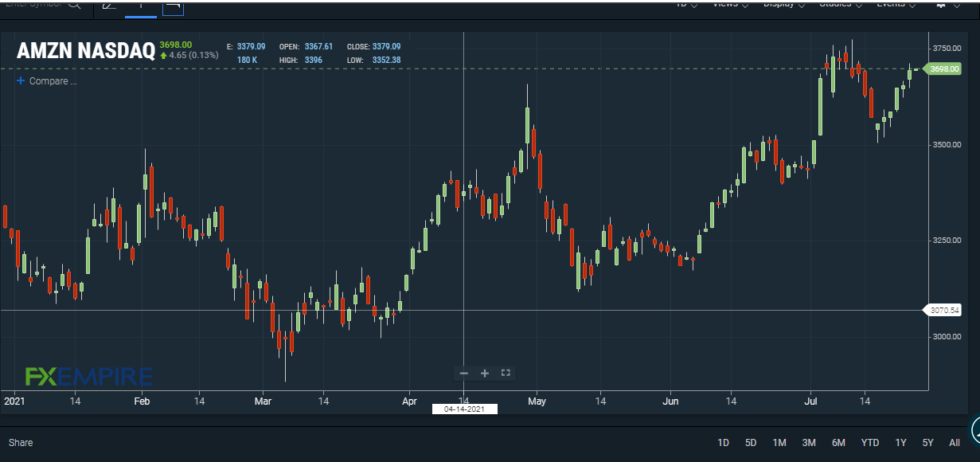
Task: Click the 3698.00 current price tag on axis
Action: tap(944, 69)
